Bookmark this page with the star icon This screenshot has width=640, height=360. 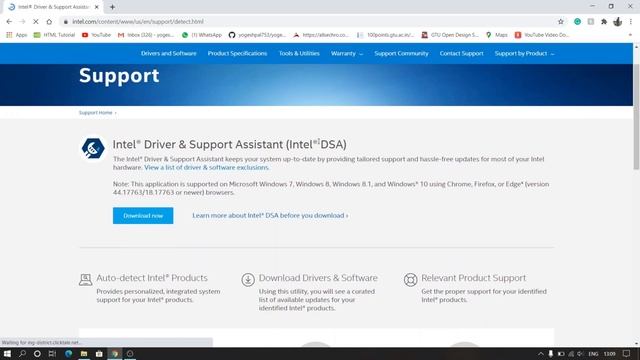click(x=561, y=22)
